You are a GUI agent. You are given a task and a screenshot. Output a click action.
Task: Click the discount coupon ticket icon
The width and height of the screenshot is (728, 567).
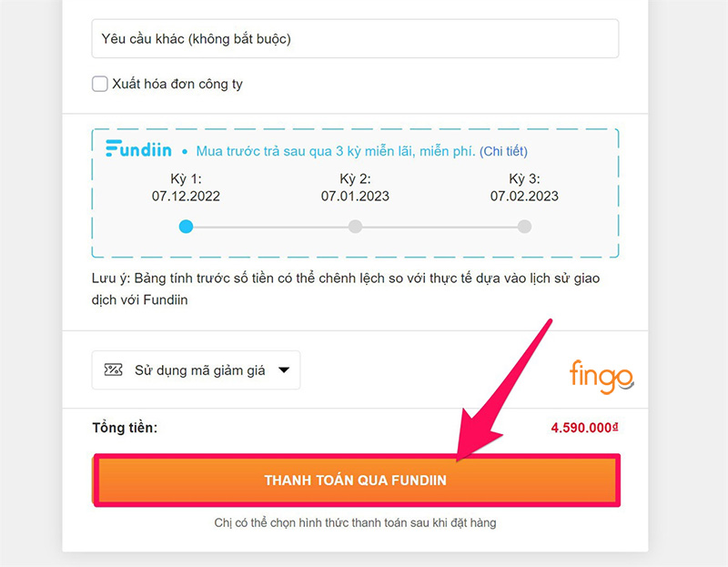[113, 370]
